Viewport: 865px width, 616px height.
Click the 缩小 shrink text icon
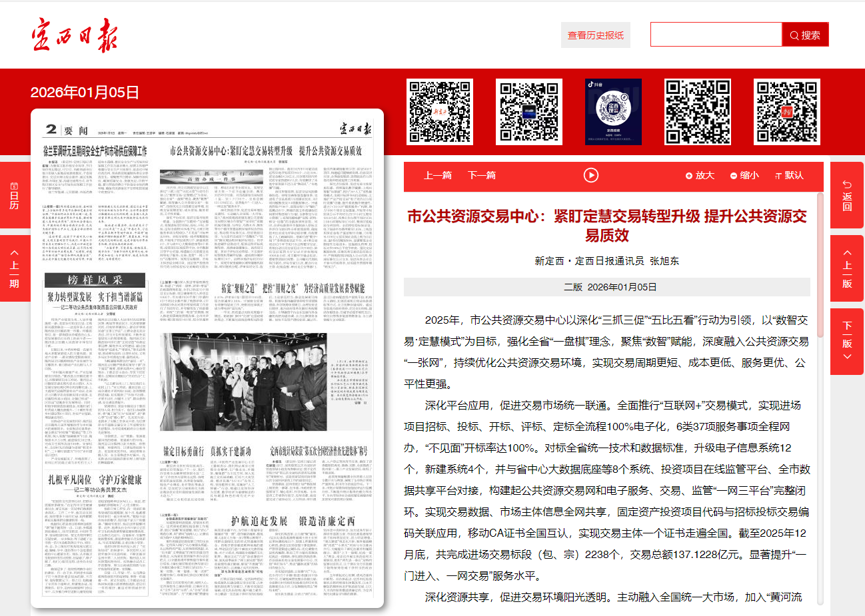[744, 176]
